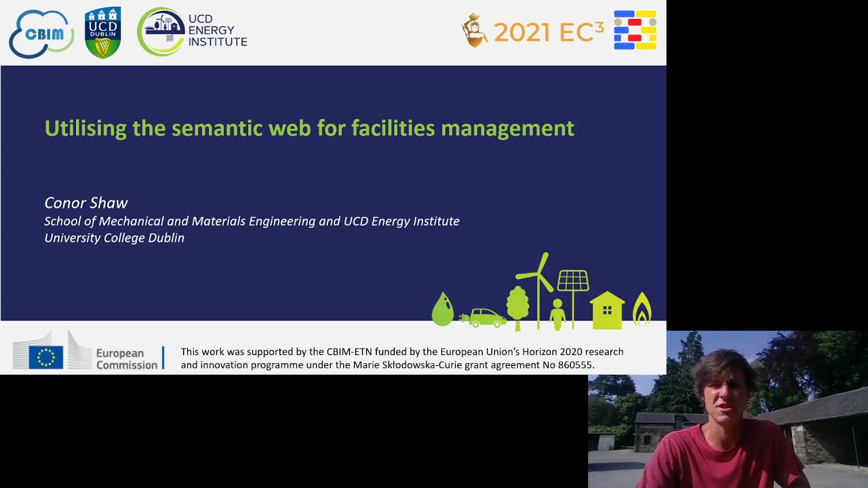868x488 pixels.
Task: Click the green tree icon
Action: pos(517,308)
